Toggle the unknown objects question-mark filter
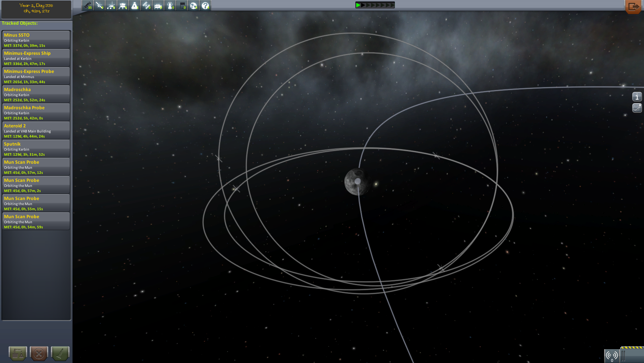Viewport: 644px width, 363px height. pyautogui.click(x=205, y=5)
